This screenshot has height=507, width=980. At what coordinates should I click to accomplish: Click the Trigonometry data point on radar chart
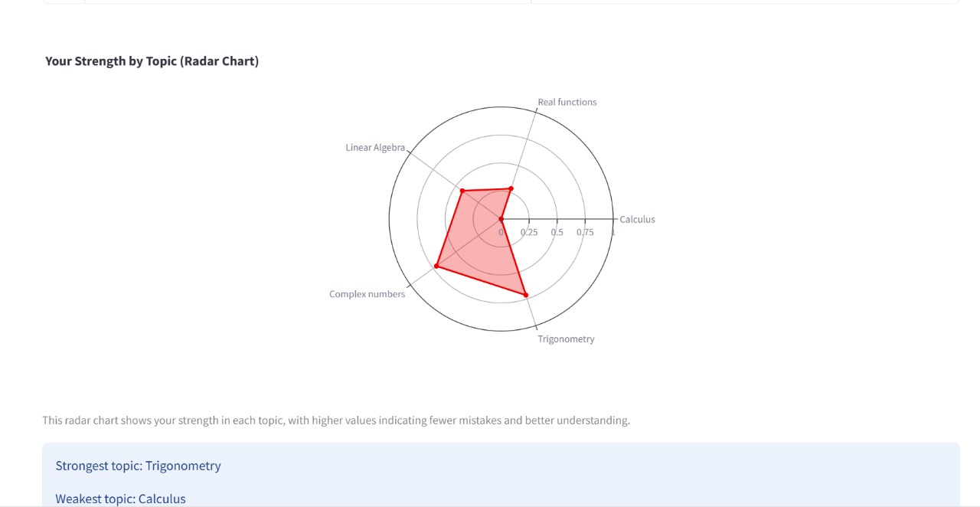click(525, 295)
